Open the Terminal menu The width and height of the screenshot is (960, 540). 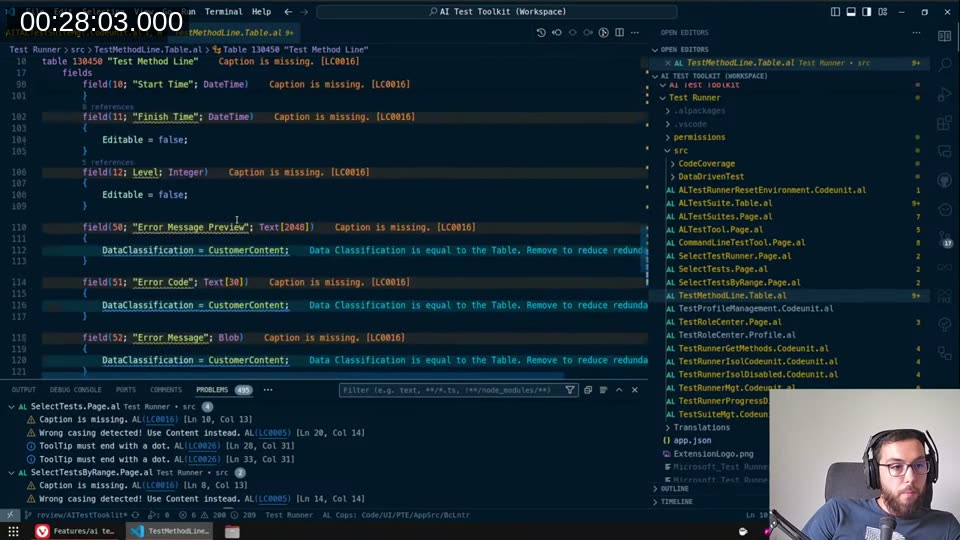click(x=223, y=12)
